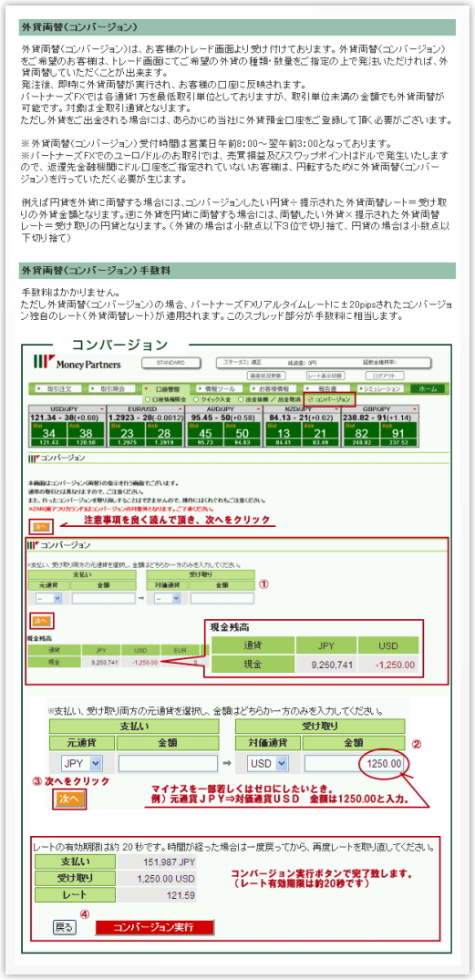The width and height of the screenshot is (475, 980).
Task: Open the EUR/USD pair dropdown arrow
Action: (x=181, y=408)
